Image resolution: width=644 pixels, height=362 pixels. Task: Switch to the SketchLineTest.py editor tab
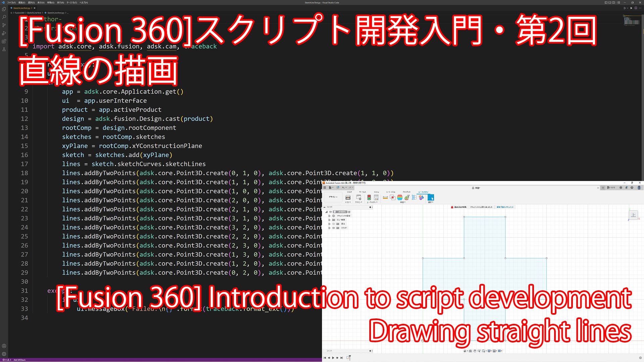(22, 8)
